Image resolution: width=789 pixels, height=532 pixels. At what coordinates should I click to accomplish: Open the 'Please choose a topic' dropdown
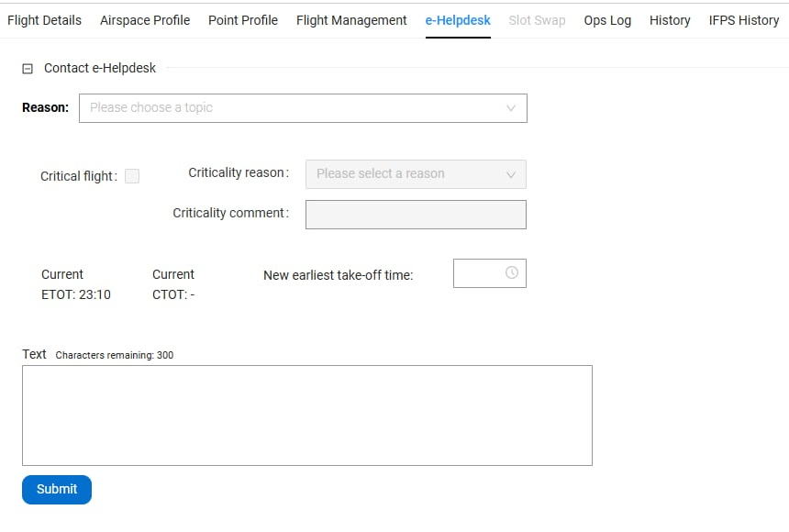(294, 108)
